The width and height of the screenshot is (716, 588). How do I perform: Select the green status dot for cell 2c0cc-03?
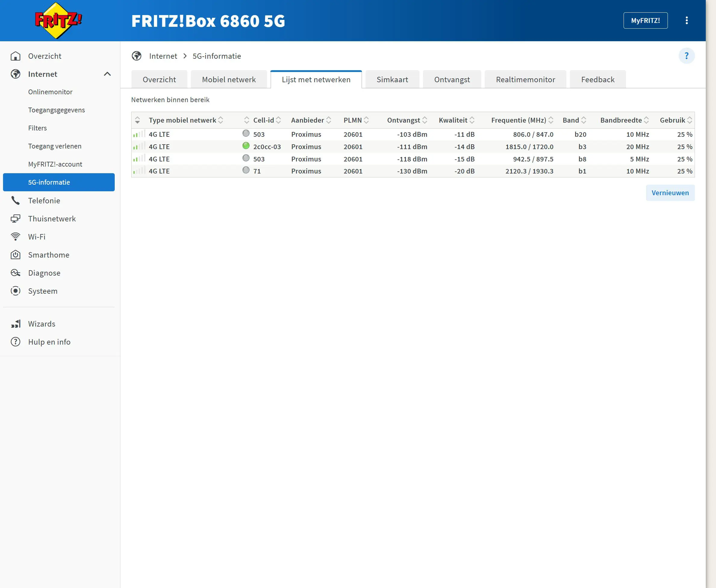[x=246, y=146]
